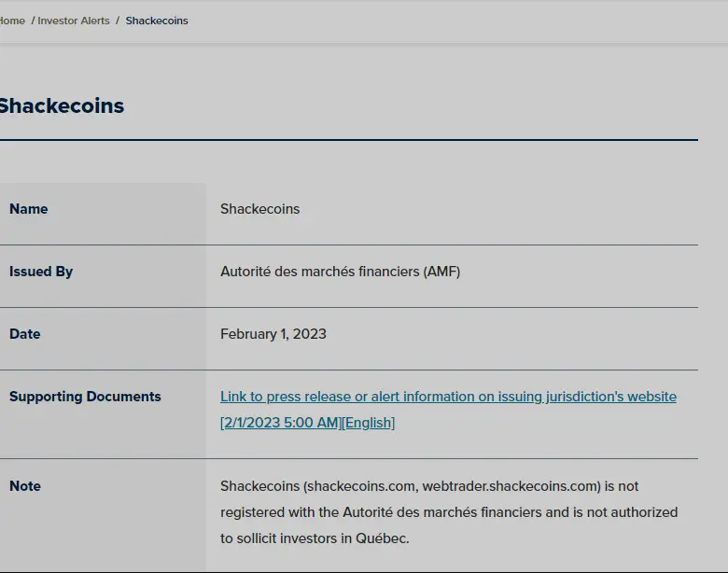Click the Shackecoins breadcrumb item

coord(157,21)
